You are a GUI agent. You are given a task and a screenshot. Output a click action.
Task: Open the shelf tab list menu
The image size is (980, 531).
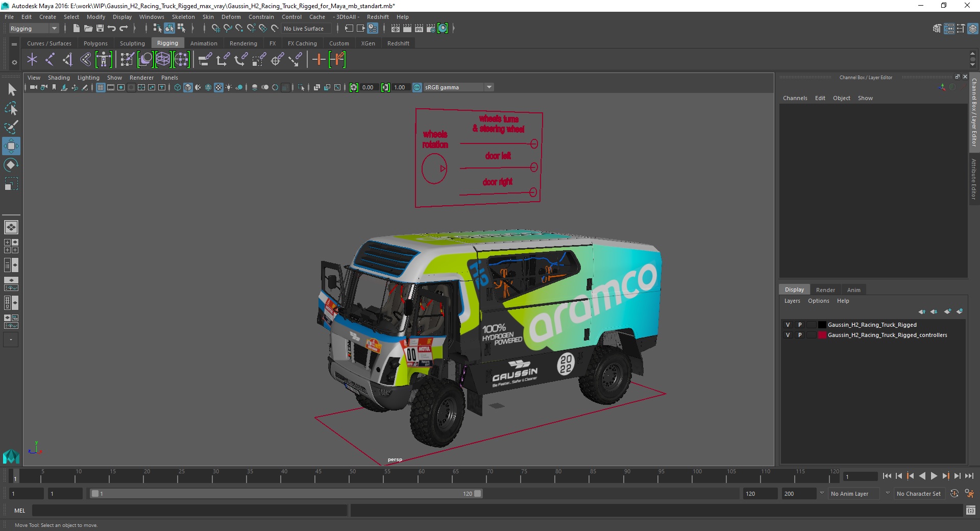click(x=14, y=44)
